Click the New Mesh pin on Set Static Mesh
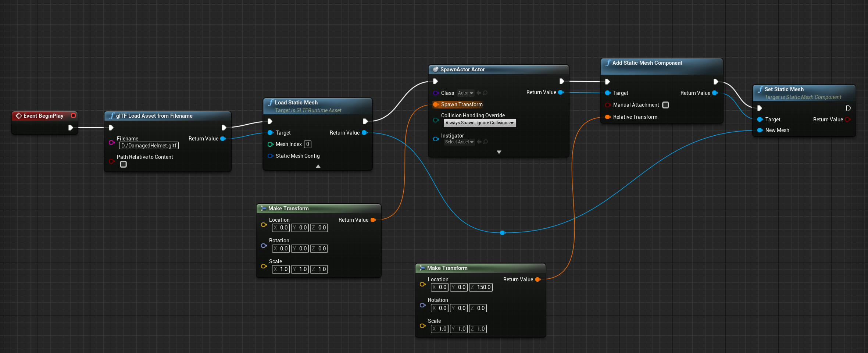 [760, 130]
